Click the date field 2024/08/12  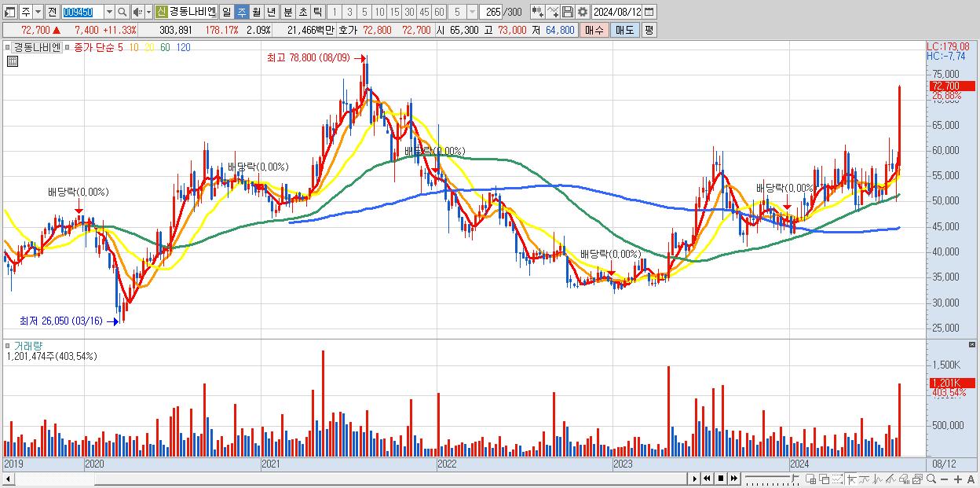[x=617, y=12]
